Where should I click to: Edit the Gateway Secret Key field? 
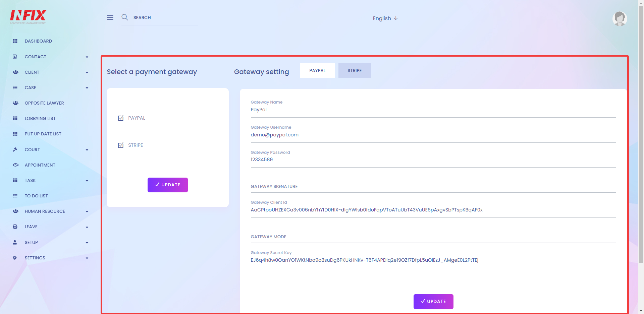coord(433,260)
